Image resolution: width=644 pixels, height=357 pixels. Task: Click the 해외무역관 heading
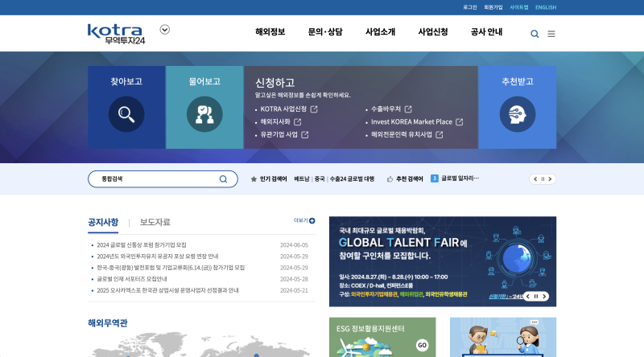108,323
